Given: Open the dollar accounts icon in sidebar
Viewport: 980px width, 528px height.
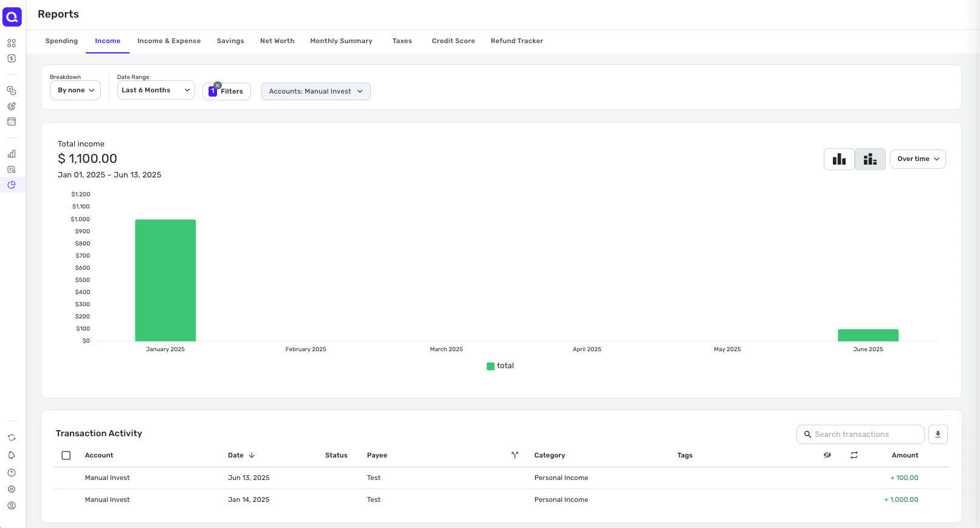Looking at the screenshot, I should [12, 58].
